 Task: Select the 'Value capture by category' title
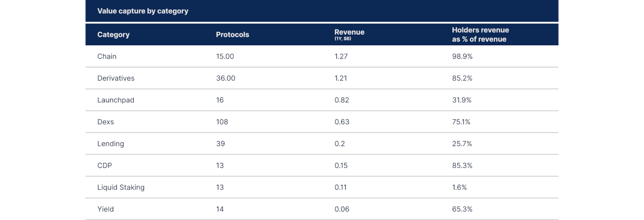(x=143, y=11)
